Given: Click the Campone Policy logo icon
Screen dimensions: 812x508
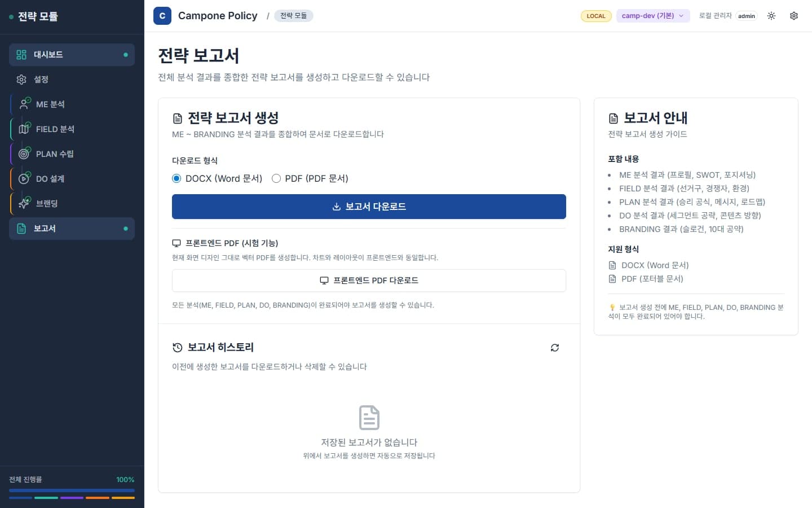Looking at the screenshot, I should pos(162,16).
